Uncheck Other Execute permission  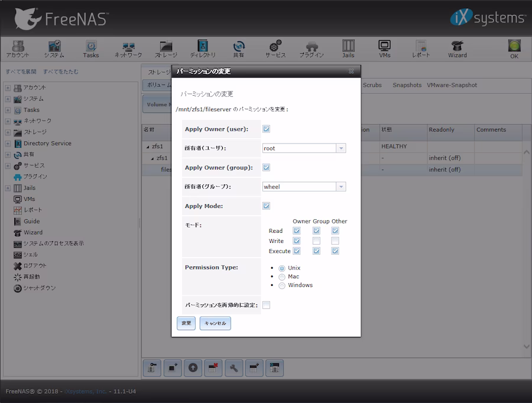[x=335, y=251]
